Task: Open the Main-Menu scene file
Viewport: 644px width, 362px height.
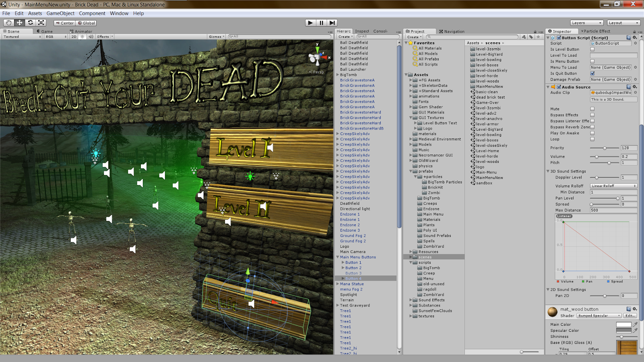Action: [486, 172]
